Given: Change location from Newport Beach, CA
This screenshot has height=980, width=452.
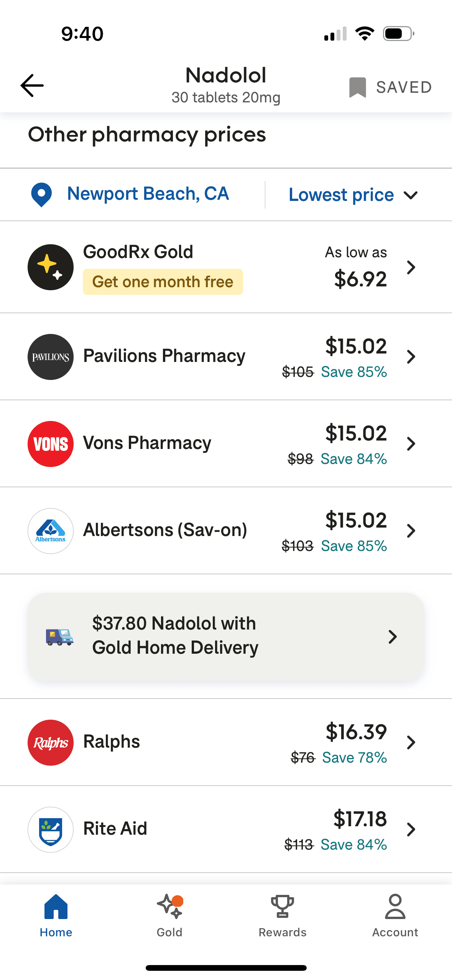Looking at the screenshot, I should click(148, 194).
